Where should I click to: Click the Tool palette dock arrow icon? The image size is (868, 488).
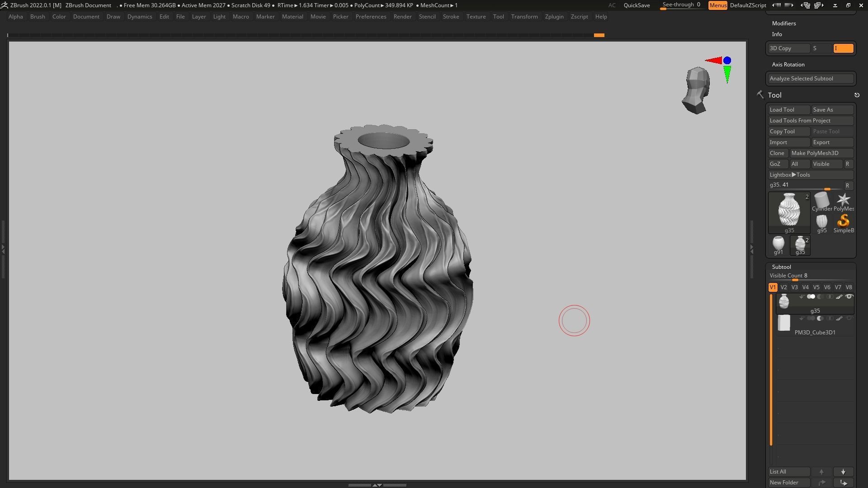tap(857, 95)
